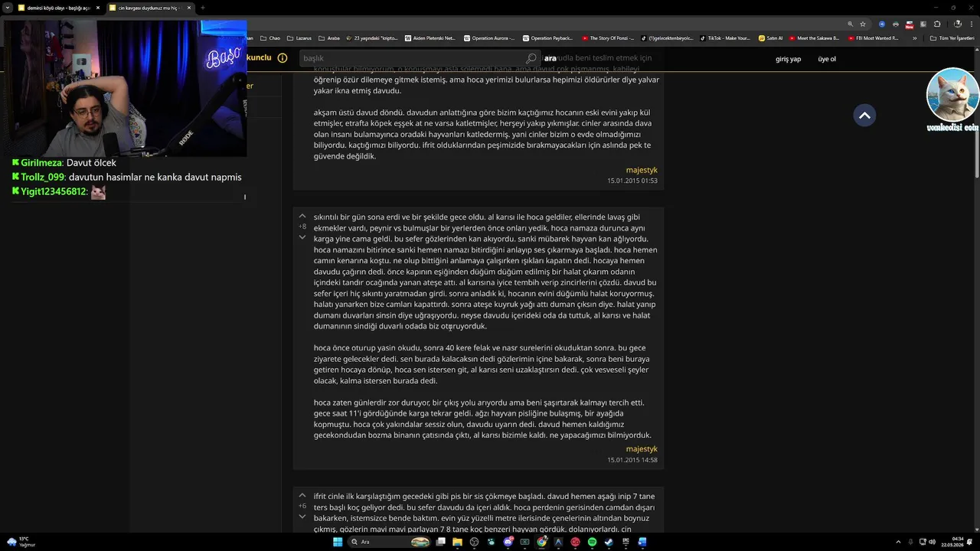This screenshot has width=980, height=551.
Task: Downvote the entry with score +8
Action: point(302,237)
